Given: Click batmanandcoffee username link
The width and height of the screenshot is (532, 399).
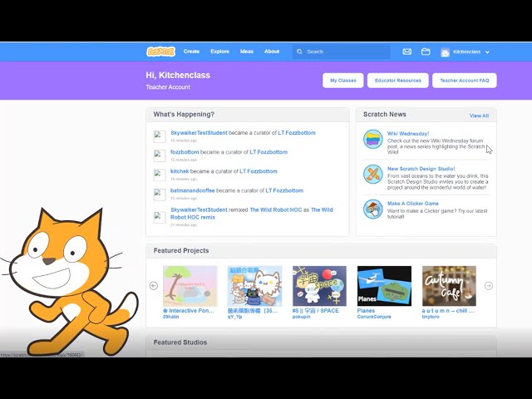Looking at the screenshot, I should tap(192, 190).
